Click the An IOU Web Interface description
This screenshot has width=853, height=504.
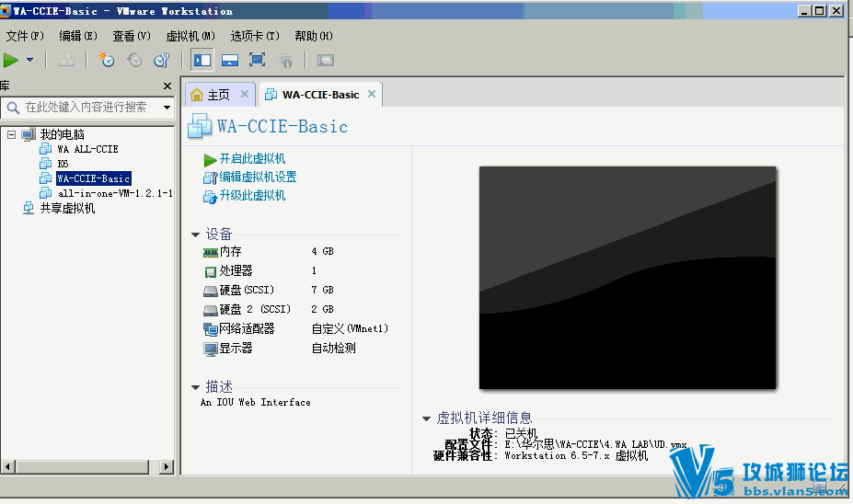coord(256,402)
